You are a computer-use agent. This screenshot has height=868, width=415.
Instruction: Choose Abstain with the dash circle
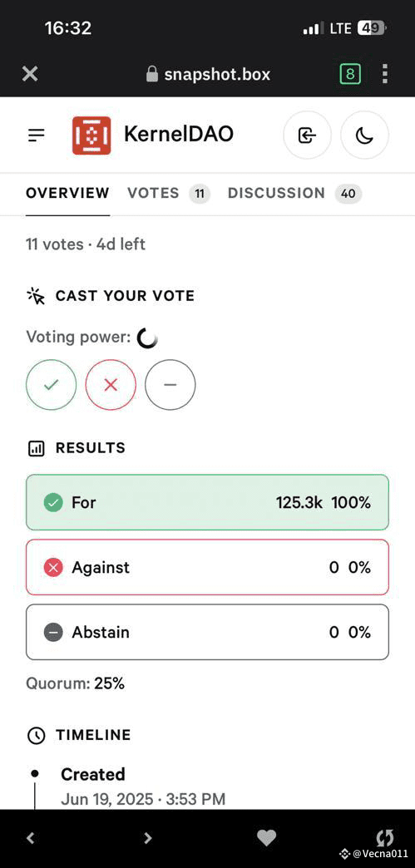click(x=170, y=385)
